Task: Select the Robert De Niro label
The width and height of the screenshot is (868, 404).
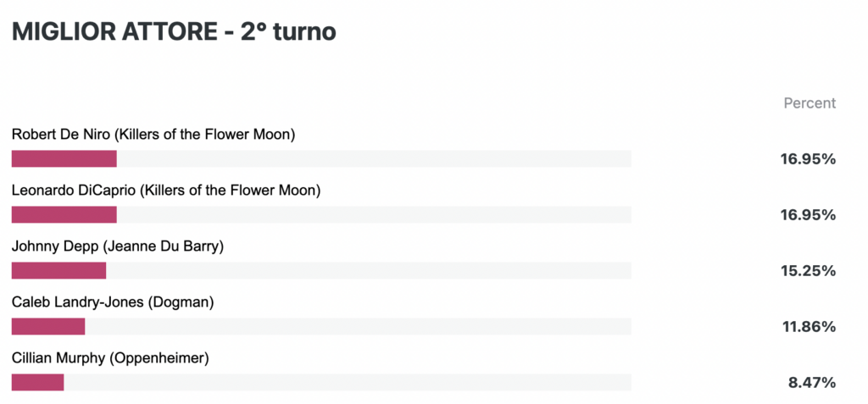Action: [x=153, y=135]
